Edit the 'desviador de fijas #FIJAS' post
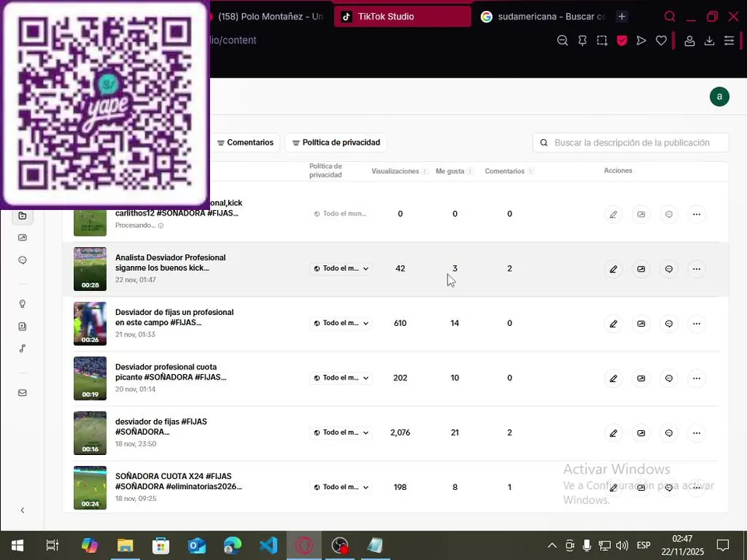The width and height of the screenshot is (747, 560). pos(613,433)
